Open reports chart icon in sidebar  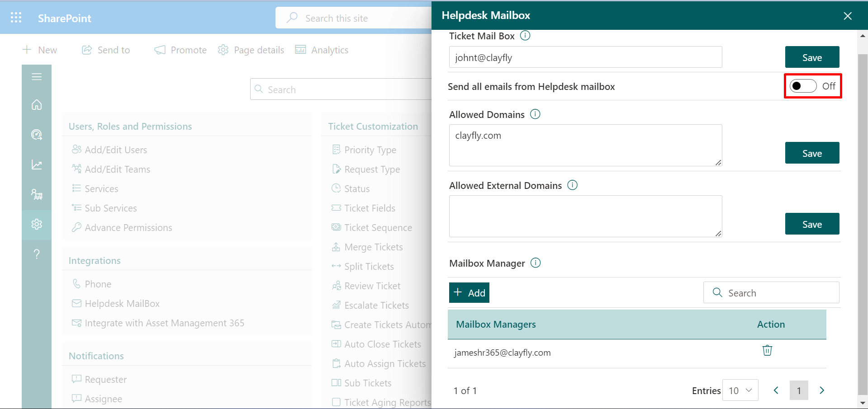click(x=37, y=165)
